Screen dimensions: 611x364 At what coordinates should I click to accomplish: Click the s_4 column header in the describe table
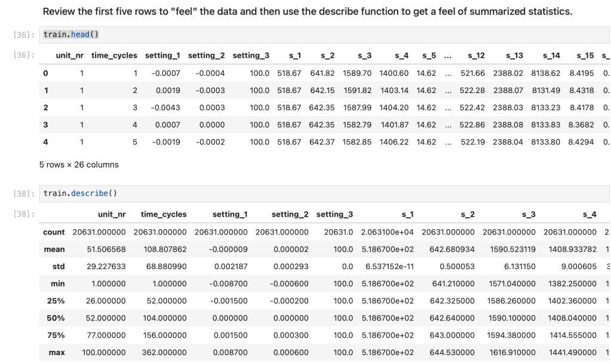click(589, 214)
